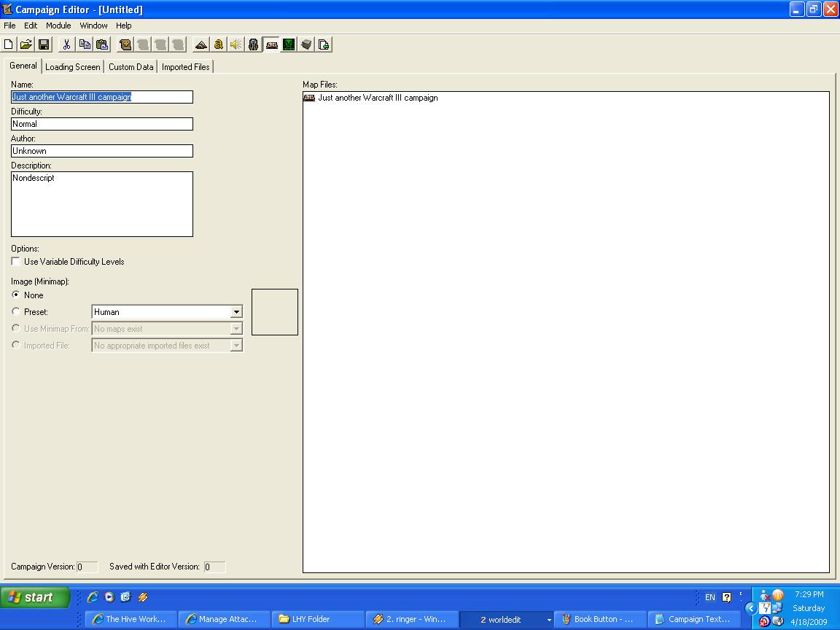
Task: Open the File menu
Action: pos(9,26)
